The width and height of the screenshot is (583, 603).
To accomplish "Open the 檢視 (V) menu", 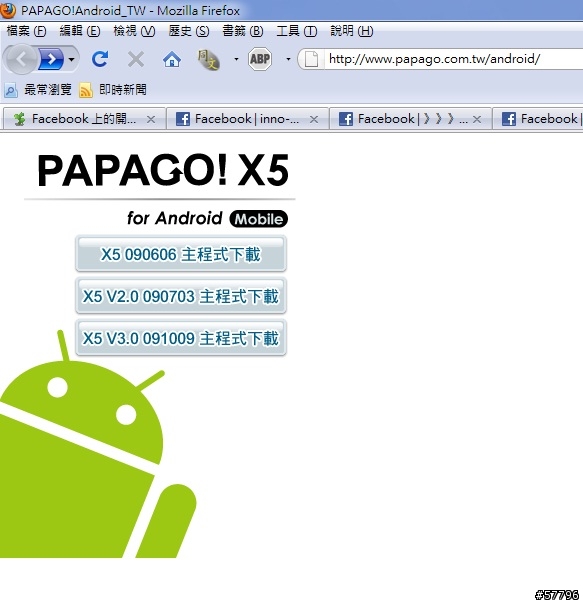I will 134,31.
